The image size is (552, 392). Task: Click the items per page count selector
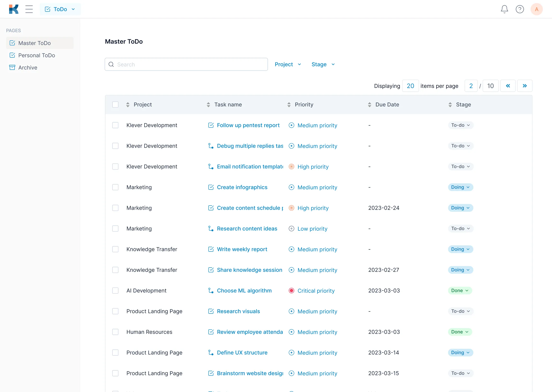tap(410, 86)
